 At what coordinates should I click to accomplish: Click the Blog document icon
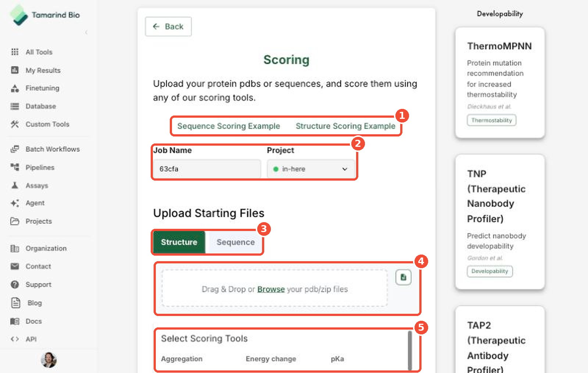(15, 303)
